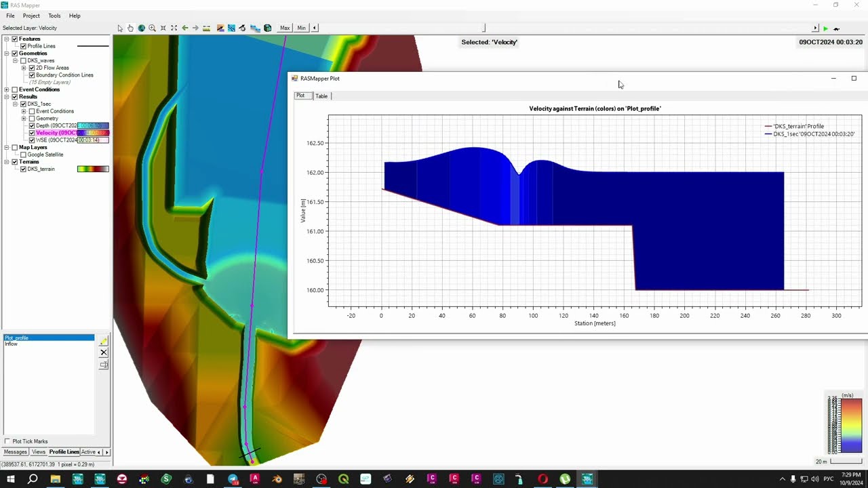868x488 pixels.
Task: Switch to the Table tab in plot window
Action: click(321, 96)
